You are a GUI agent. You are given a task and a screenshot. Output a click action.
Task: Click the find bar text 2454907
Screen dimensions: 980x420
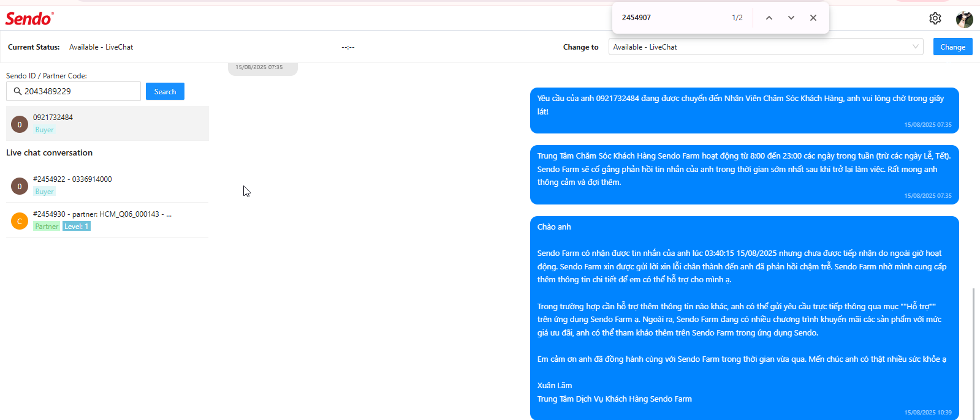pos(636,18)
